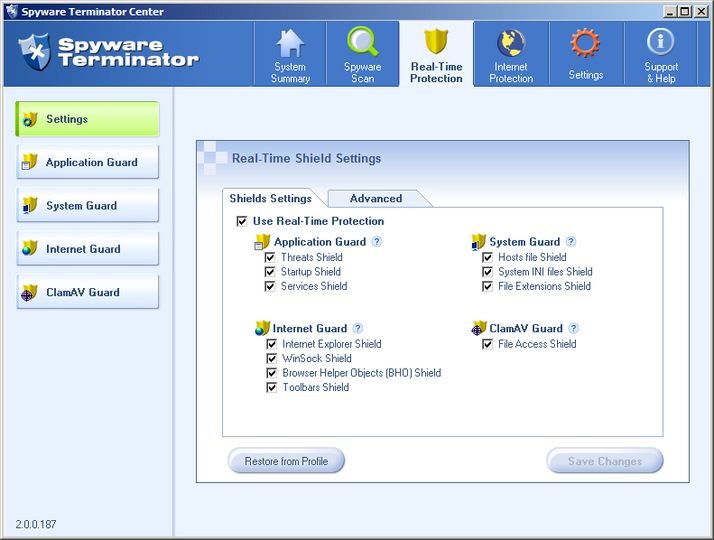Click Real-Time Shield Settings title
Screen dimensions: 714x540
tap(306, 158)
